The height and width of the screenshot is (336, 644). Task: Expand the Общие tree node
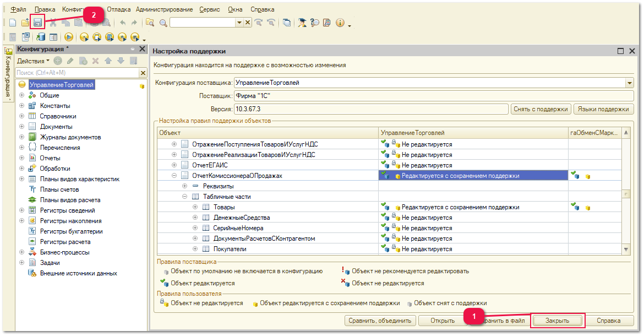coord(22,95)
